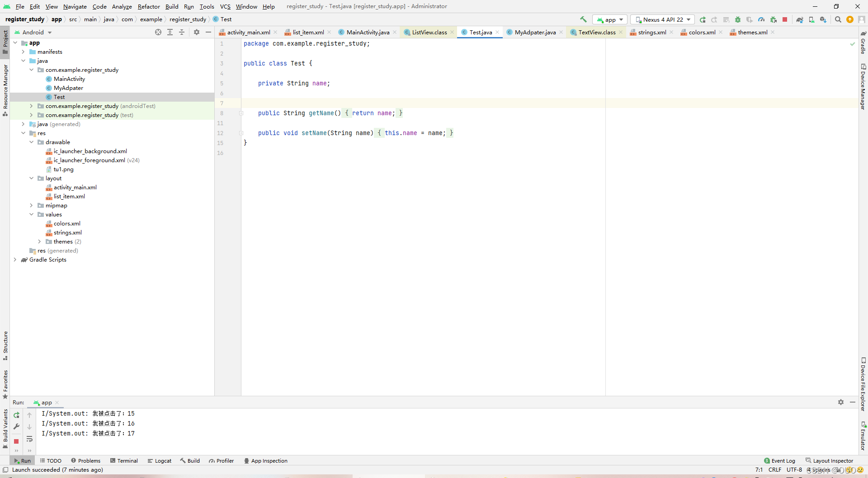Select MainActivity in project tree
This screenshot has width=868, height=478.
point(69,79)
